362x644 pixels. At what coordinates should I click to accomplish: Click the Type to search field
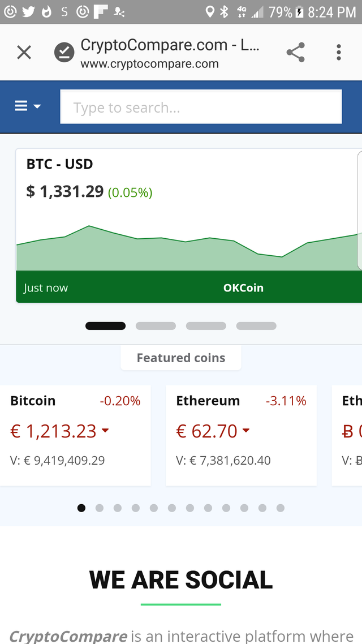pyautogui.click(x=201, y=107)
